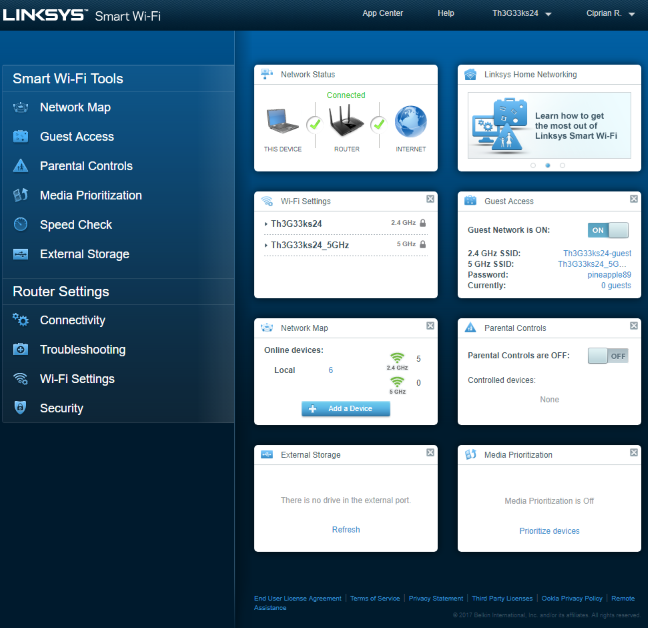Image resolution: width=648 pixels, height=628 pixels.
Task: Open App Center in top menu
Action: (x=382, y=13)
